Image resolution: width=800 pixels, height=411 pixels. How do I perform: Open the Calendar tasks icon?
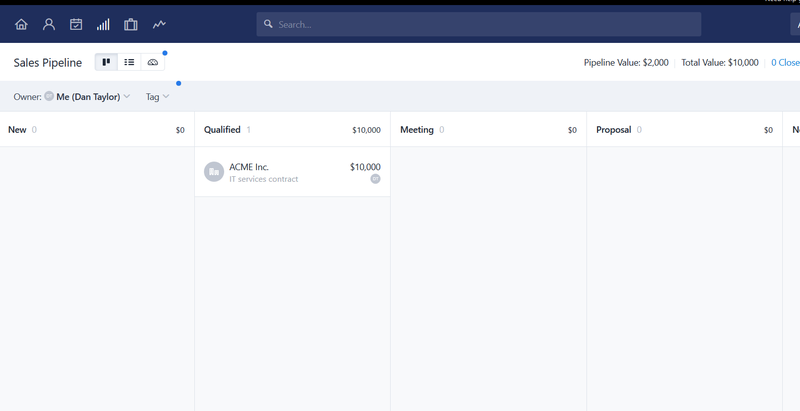pos(76,24)
